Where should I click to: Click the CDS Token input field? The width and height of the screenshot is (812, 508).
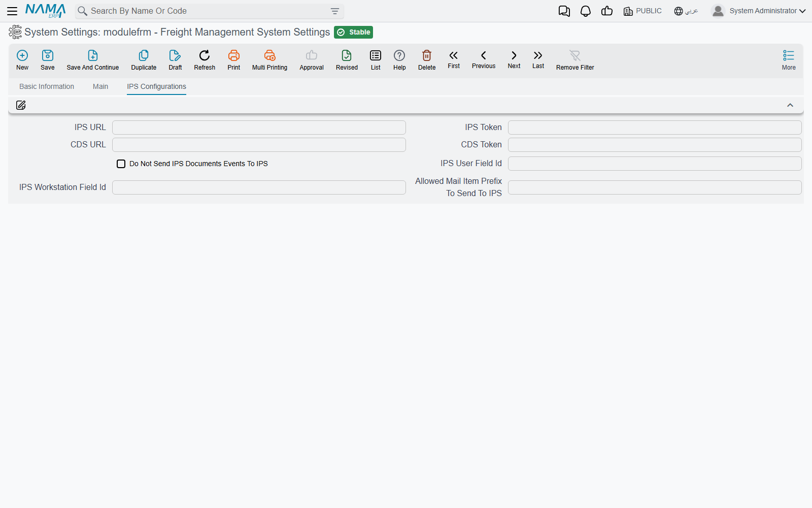tap(655, 145)
